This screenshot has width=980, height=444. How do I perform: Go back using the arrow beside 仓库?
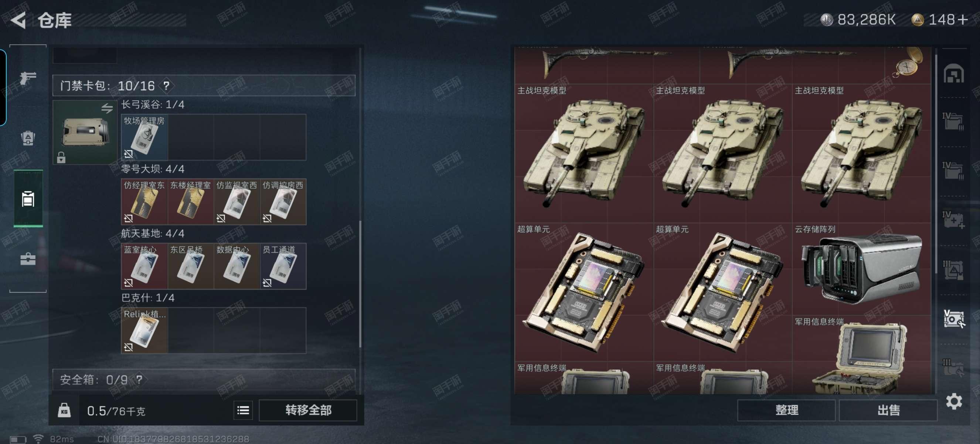tap(18, 20)
